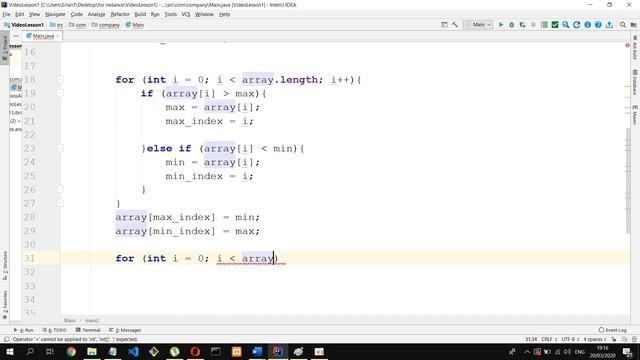This screenshot has width=640, height=360.
Task: Open the Project side panel tab
Action: tap(5, 48)
